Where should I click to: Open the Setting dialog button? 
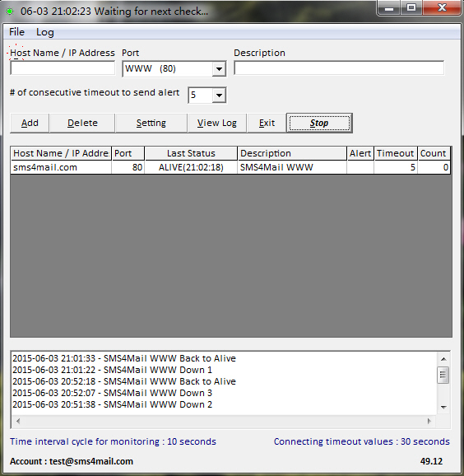click(x=151, y=123)
